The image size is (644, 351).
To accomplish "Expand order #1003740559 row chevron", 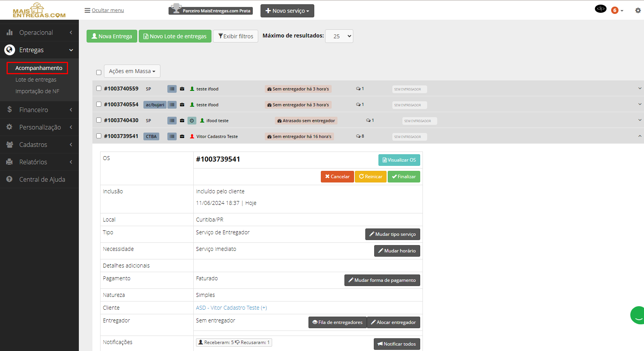I will click(640, 89).
